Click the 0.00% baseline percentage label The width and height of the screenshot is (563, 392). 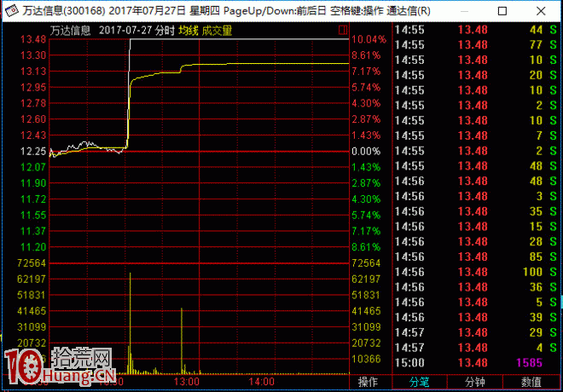[366, 152]
